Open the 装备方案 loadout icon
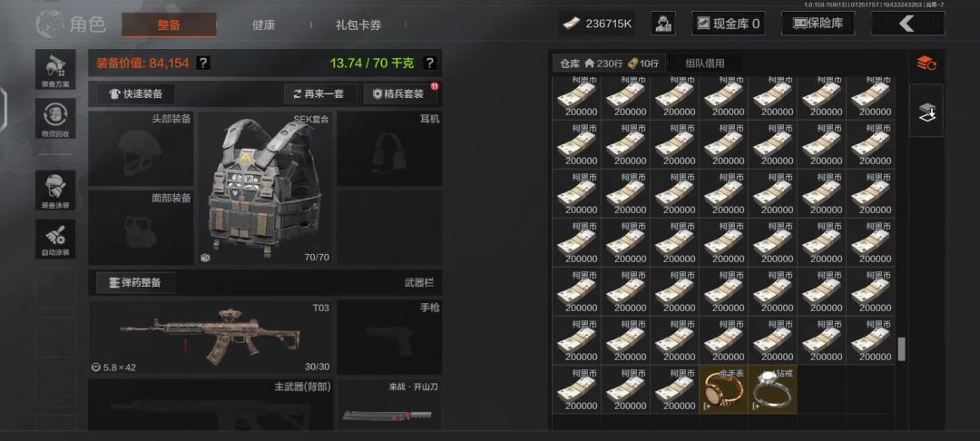 pos(55,69)
